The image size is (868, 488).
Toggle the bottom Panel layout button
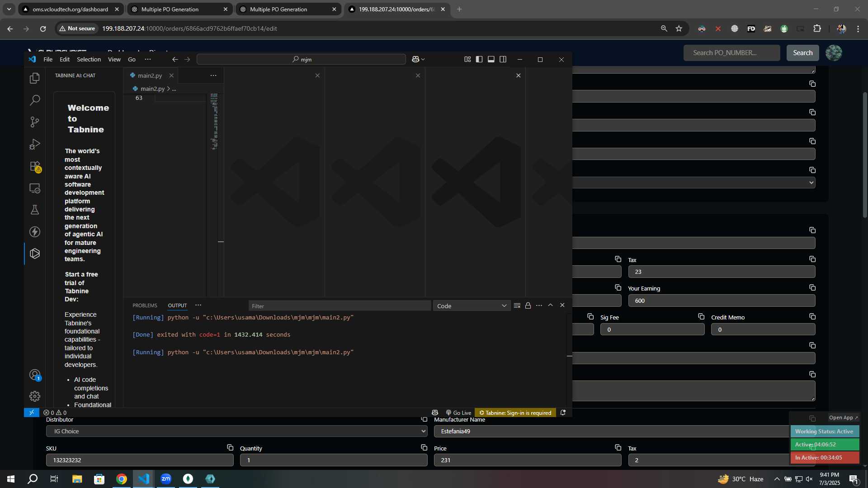click(491, 59)
